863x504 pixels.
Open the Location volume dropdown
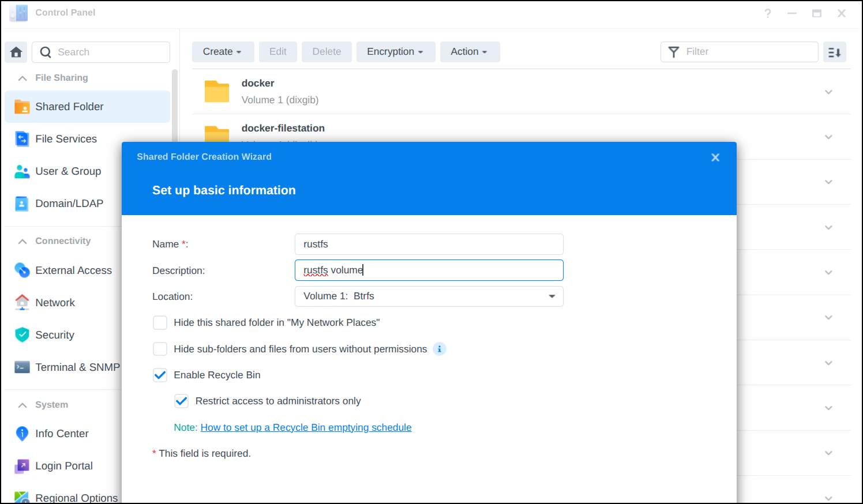[429, 296]
